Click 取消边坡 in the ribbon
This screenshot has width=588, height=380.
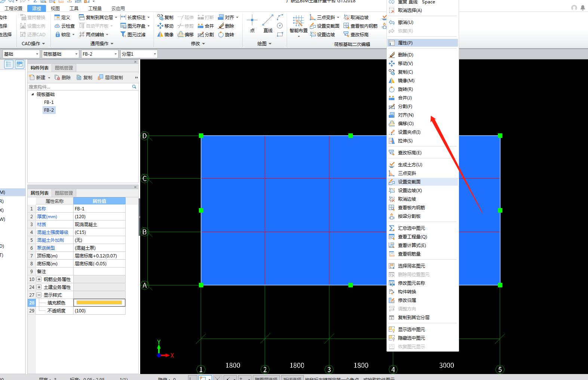pos(356,17)
